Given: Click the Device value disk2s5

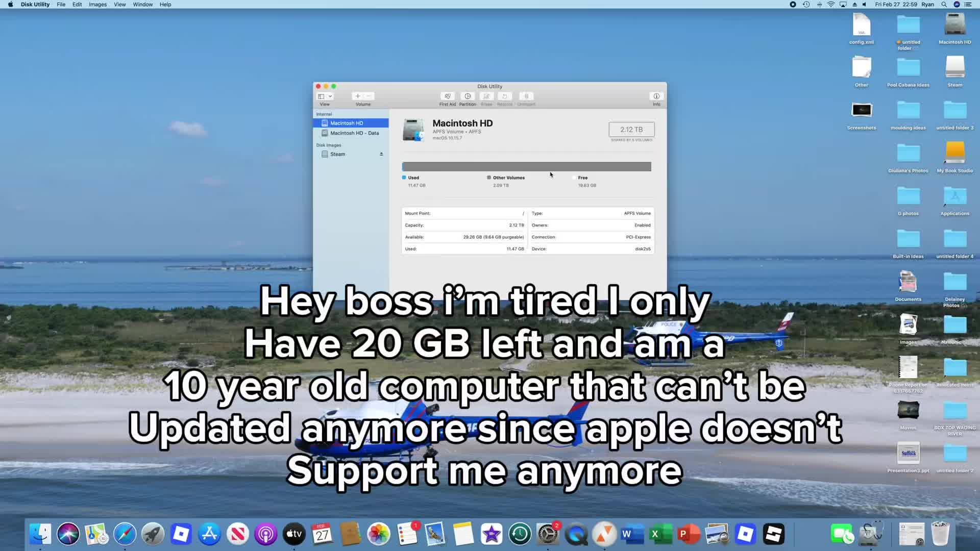Looking at the screenshot, I should click(643, 249).
